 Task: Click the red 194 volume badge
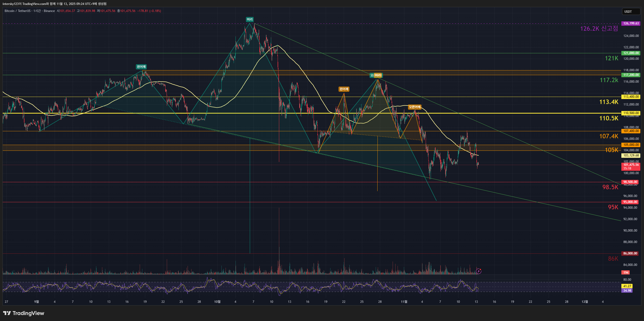coord(626,273)
